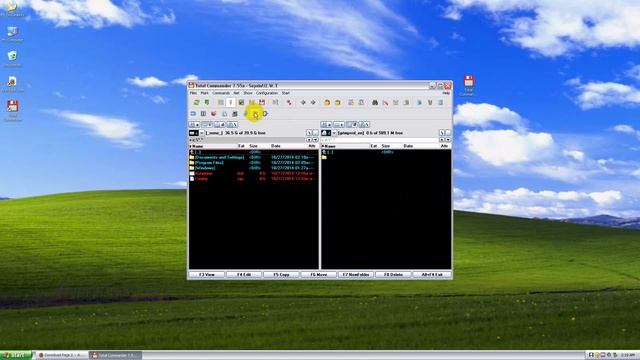The image size is (640, 360).
Task: Open the Mark menu
Action: (x=204, y=93)
